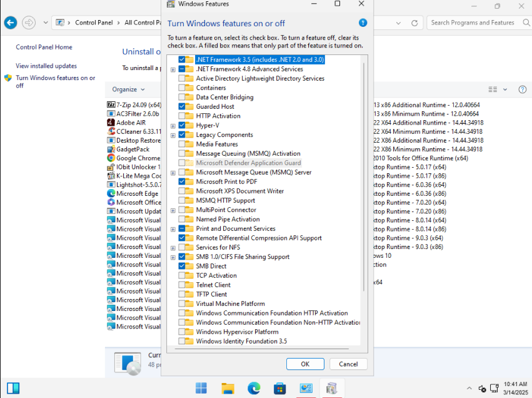Open Microsoft Store from the taskbar
Image resolution: width=532 pixels, height=398 pixels.
(280, 388)
